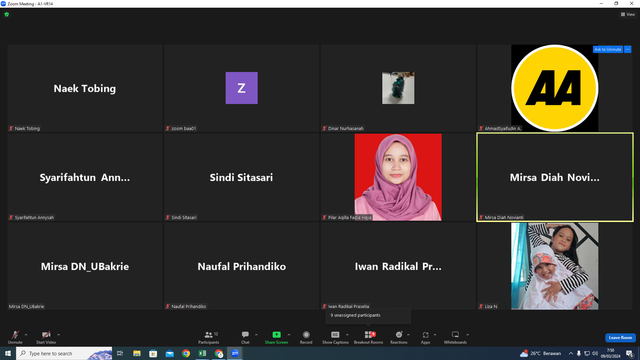Start Video in the Zoom toolbar
640x360 pixels.
click(x=46, y=337)
